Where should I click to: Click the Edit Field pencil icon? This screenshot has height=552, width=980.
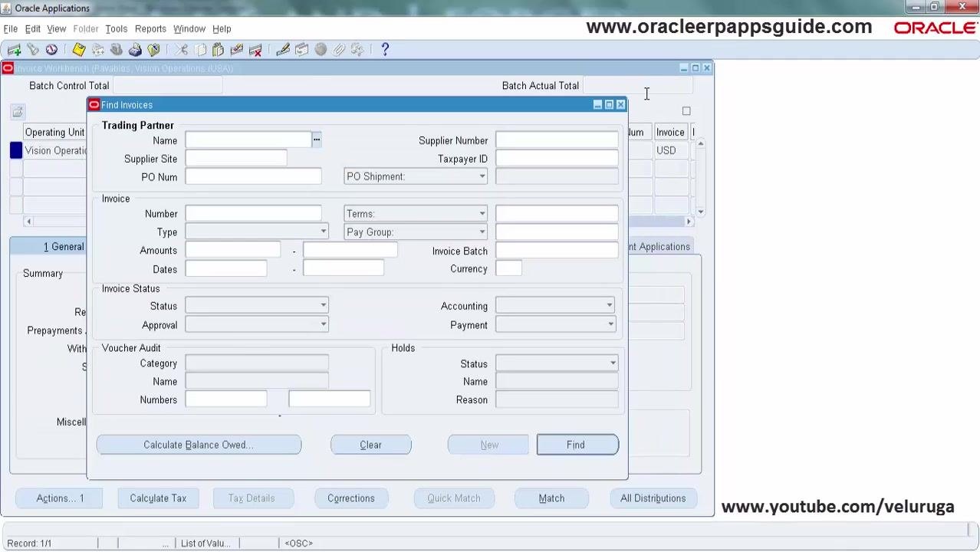(283, 50)
